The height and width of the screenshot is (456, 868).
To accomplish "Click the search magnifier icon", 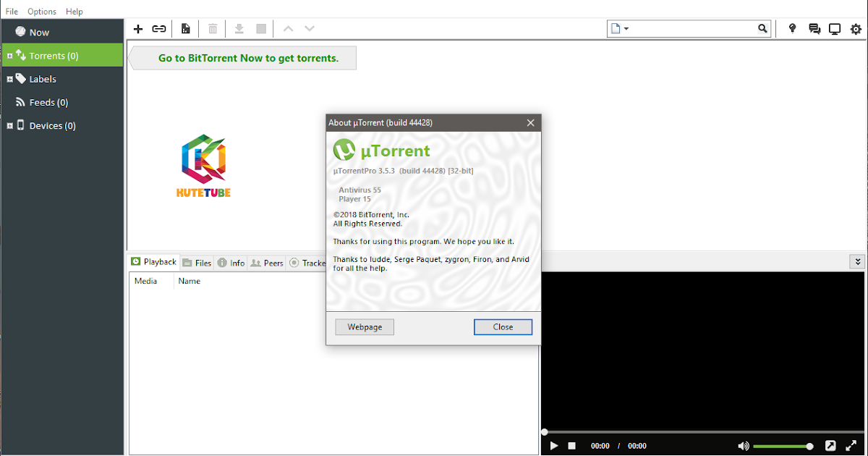I will tap(762, 29).
